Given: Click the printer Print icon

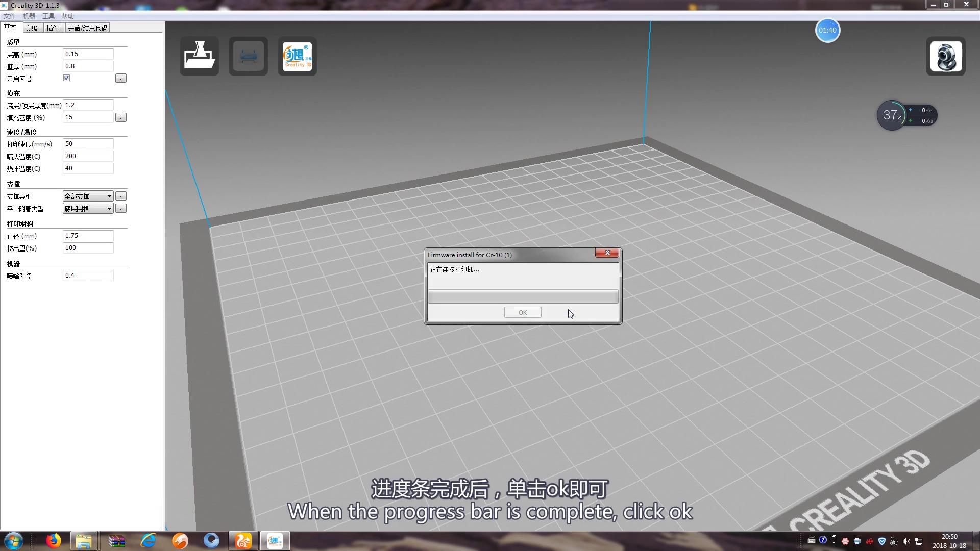Looking at the screenshot, I should click(x=248, y=56).
